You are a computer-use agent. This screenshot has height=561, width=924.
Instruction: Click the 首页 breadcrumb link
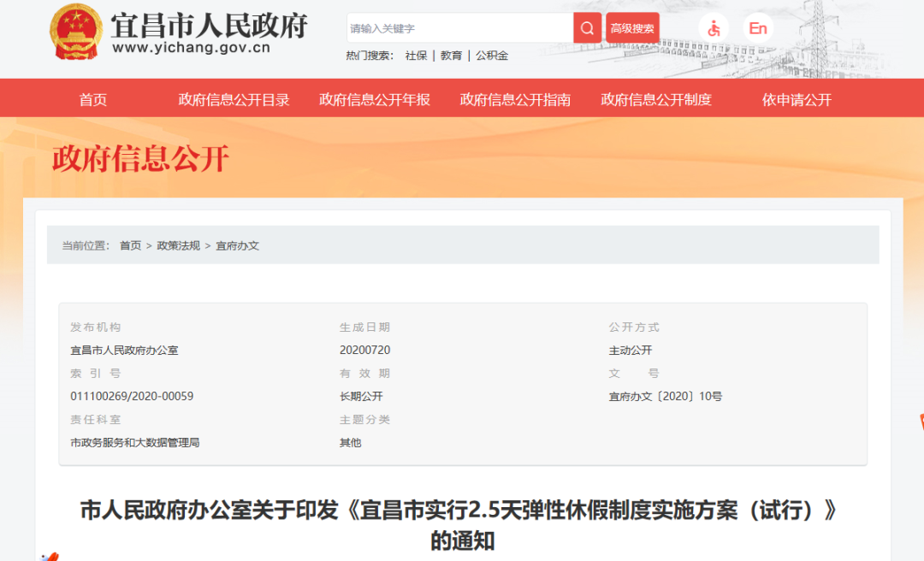130,245
